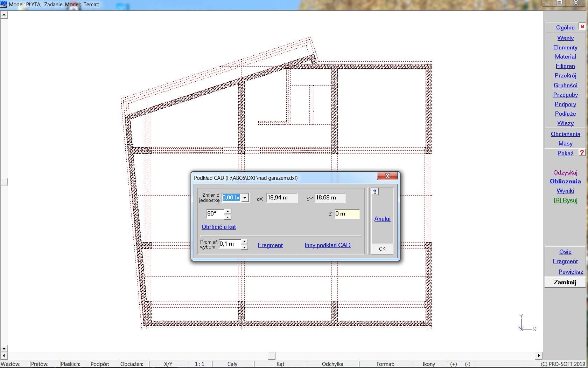Click the Inny podkład CAD link
Image resolution: width=588 pixels, height=368 pixels.
tap(327, 245)
